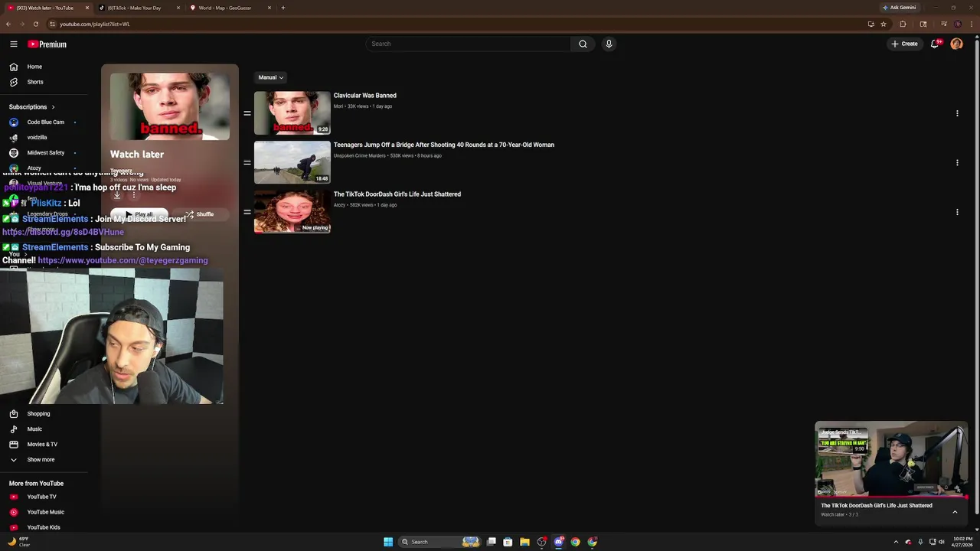Open the Midwest Safety subscription
This screenshot has height=551, width=980.
pyautogui.click(x=44, y=153)
